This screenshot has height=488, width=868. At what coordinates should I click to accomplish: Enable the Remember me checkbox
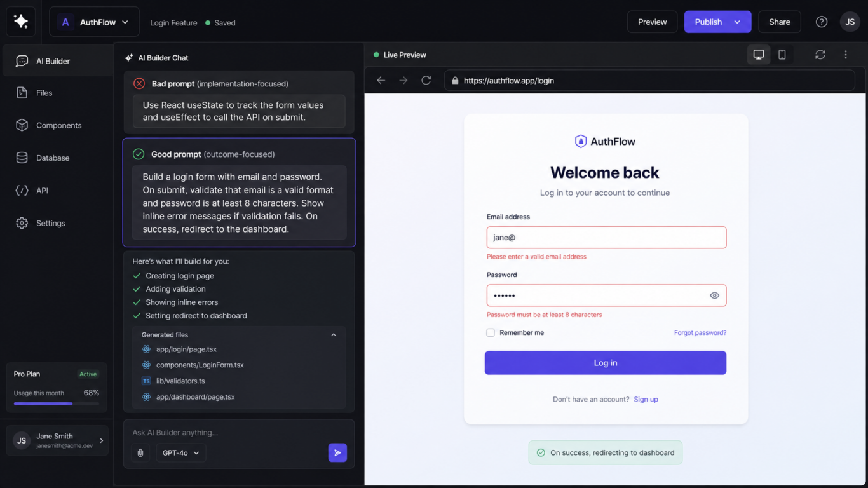[x=490, y=332]
